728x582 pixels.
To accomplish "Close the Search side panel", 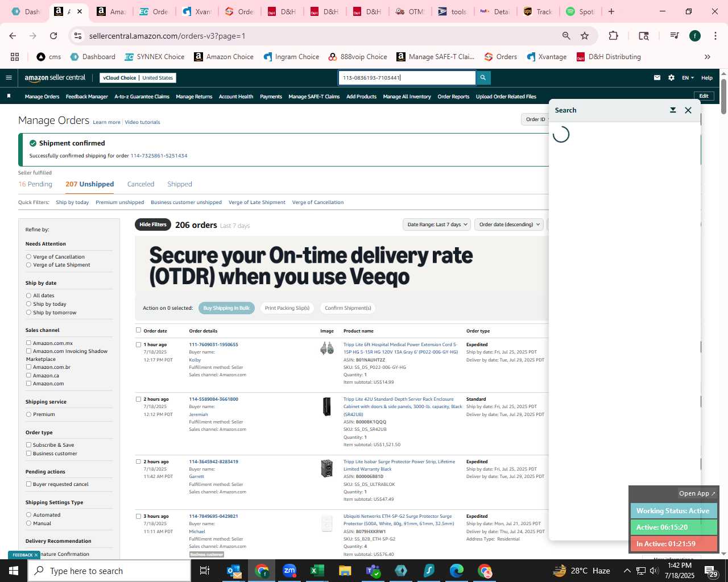I will click(x=688, y=110).
